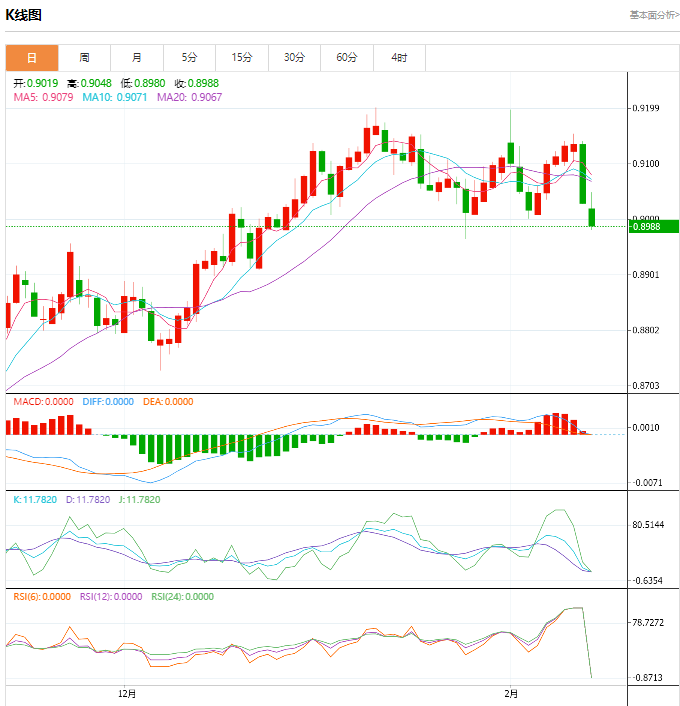
Task: Click the D:11.7820 KDJ label
Action: coord(88,500)
